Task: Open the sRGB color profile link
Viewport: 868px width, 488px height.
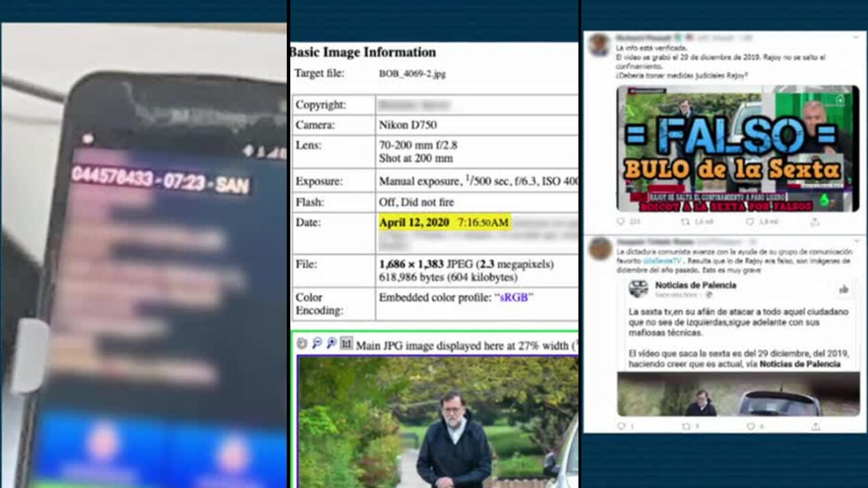Action: pos(515,297)
